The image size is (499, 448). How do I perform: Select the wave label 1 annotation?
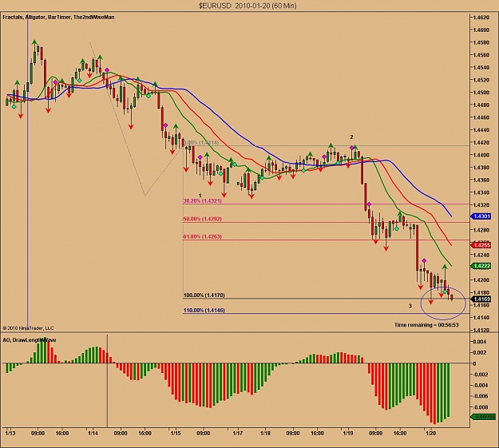200,195
